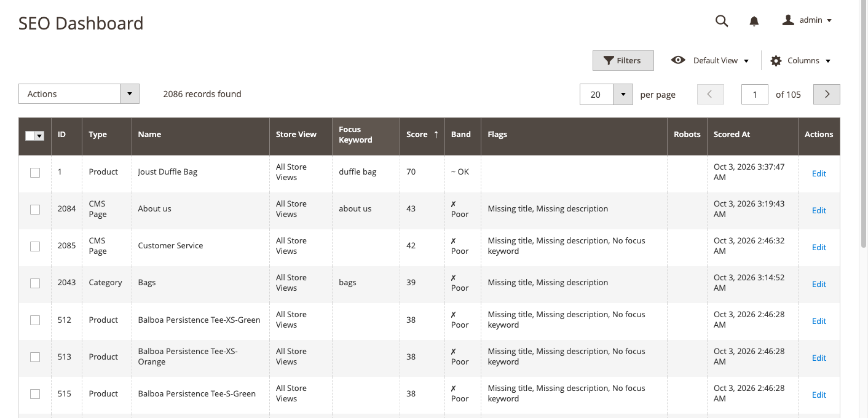The height and width of the screenshot is (418, 868).
Task: Edit the About us record
Action: point(819,210)
